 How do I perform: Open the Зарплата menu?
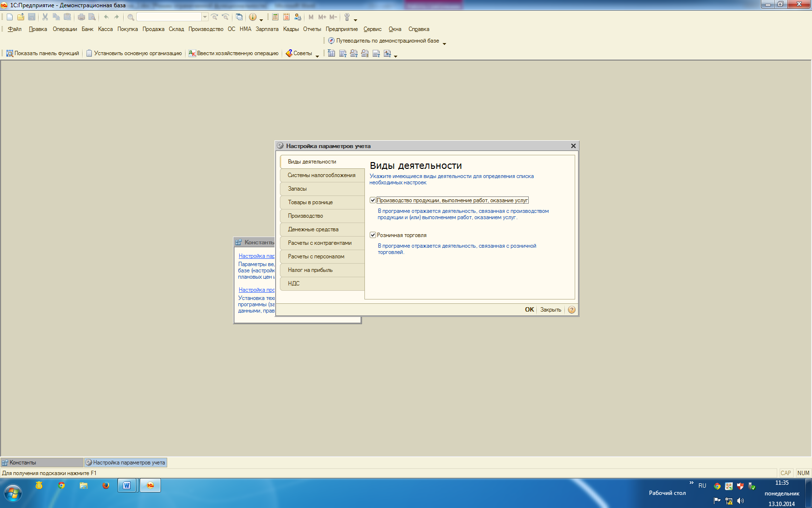(x=267, y=29)
